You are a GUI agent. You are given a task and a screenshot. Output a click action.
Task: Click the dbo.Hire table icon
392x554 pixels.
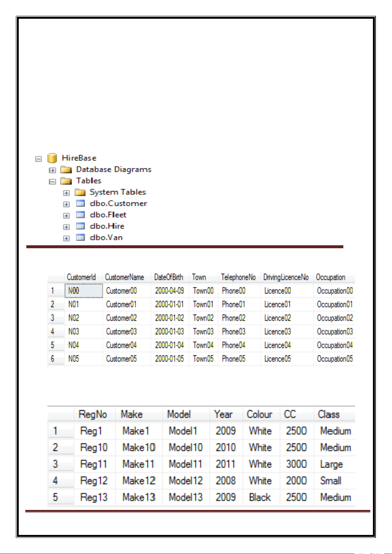tap(80, 226)
